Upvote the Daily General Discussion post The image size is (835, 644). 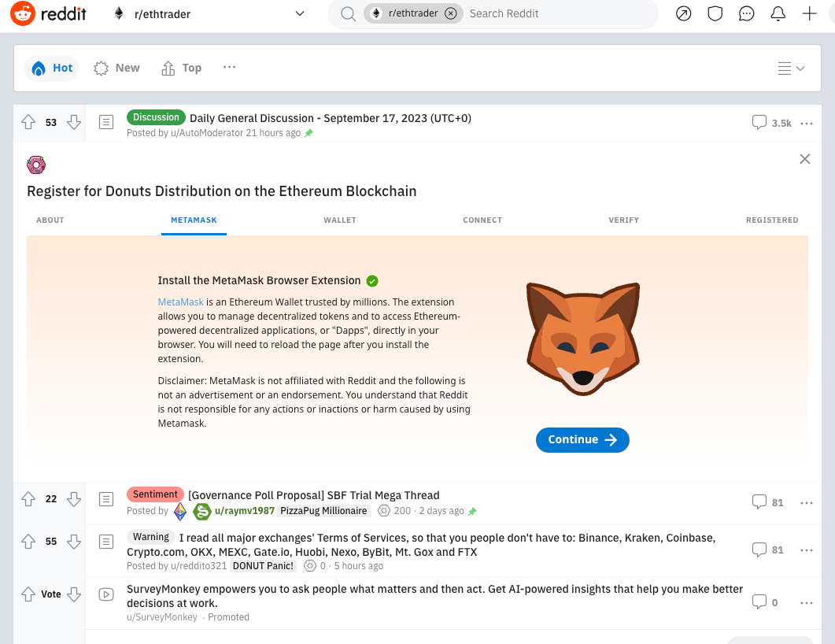coord(28,123)
